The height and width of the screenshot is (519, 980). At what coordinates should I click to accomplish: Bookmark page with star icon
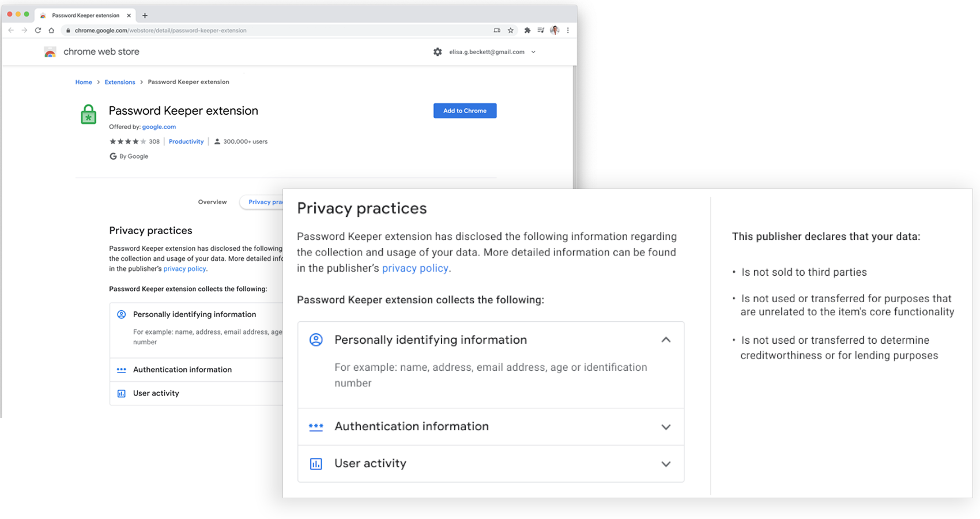point(511,31)
